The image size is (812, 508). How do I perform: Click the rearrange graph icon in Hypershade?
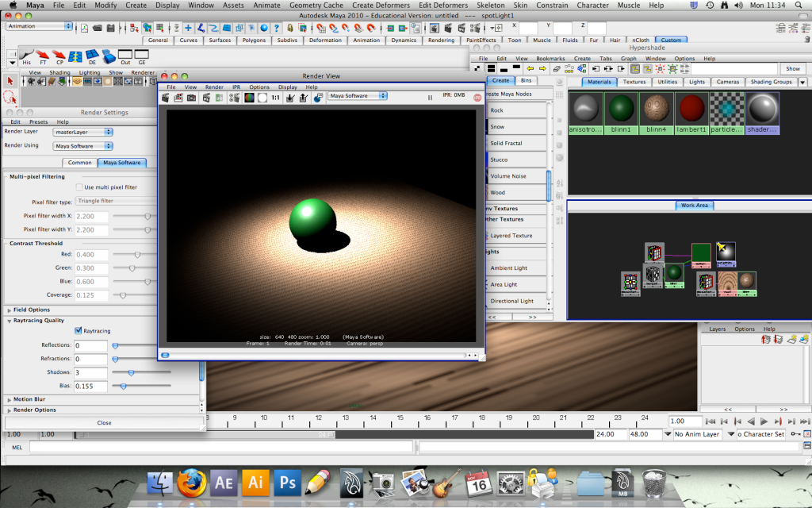coord(569,68)
